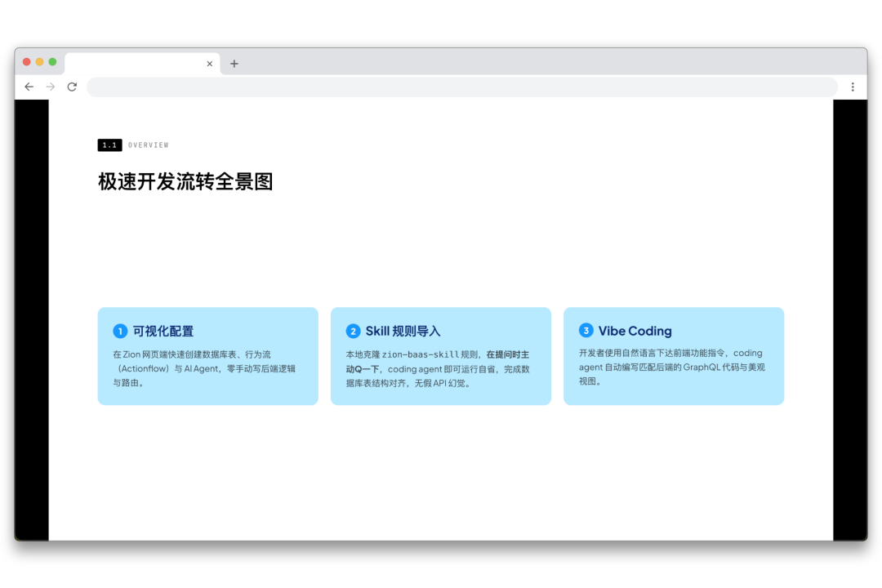Click the red close window button

click(x=26, y=62)
